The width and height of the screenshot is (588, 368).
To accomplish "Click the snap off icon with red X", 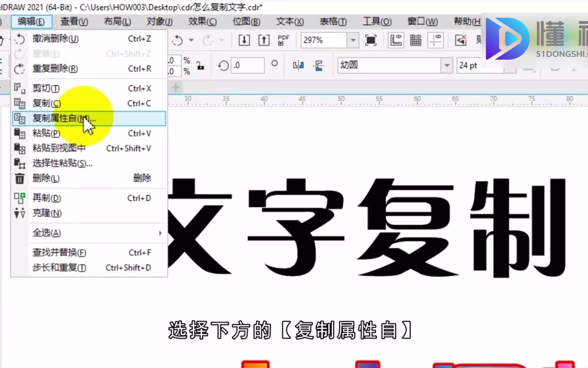I will point(461,41).
